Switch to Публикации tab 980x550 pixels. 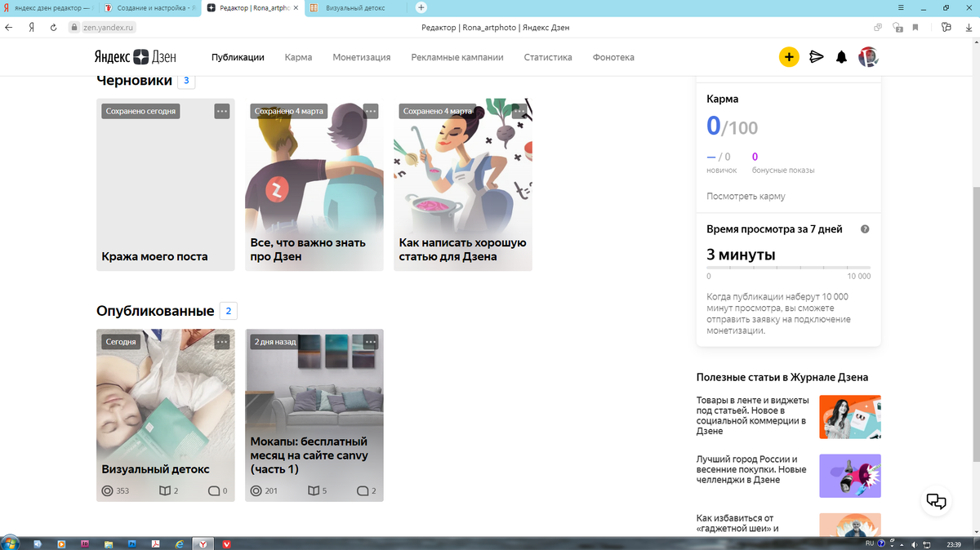coord(238,57)
